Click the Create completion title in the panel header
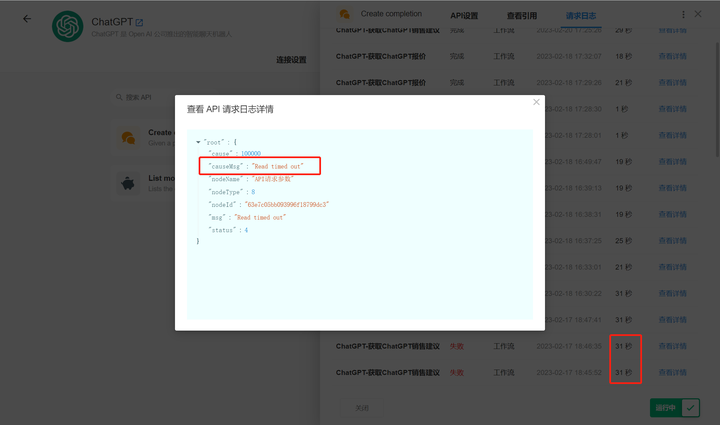720x425 pixels. point(391,14)
